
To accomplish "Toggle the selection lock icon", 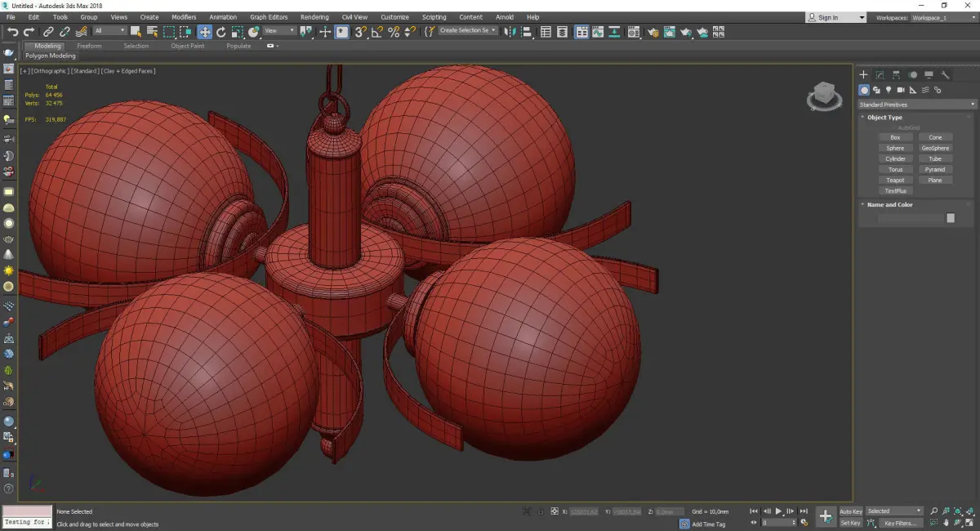I will coord(540,511).
